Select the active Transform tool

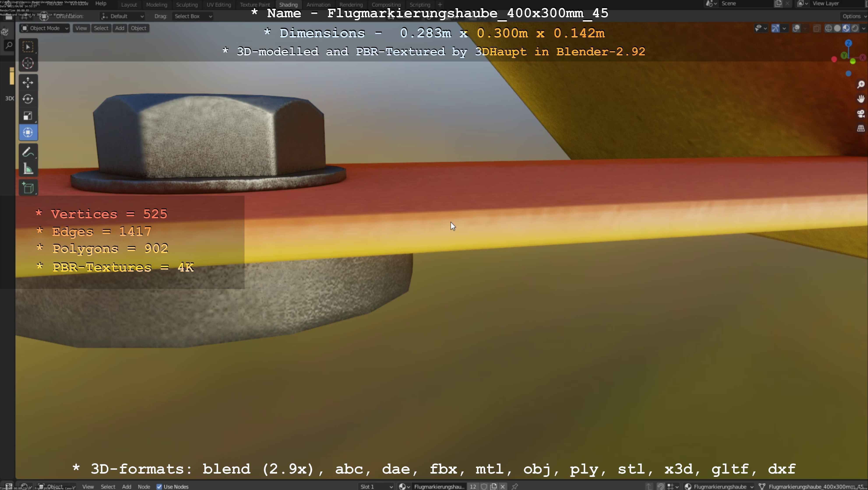(28, 132)
